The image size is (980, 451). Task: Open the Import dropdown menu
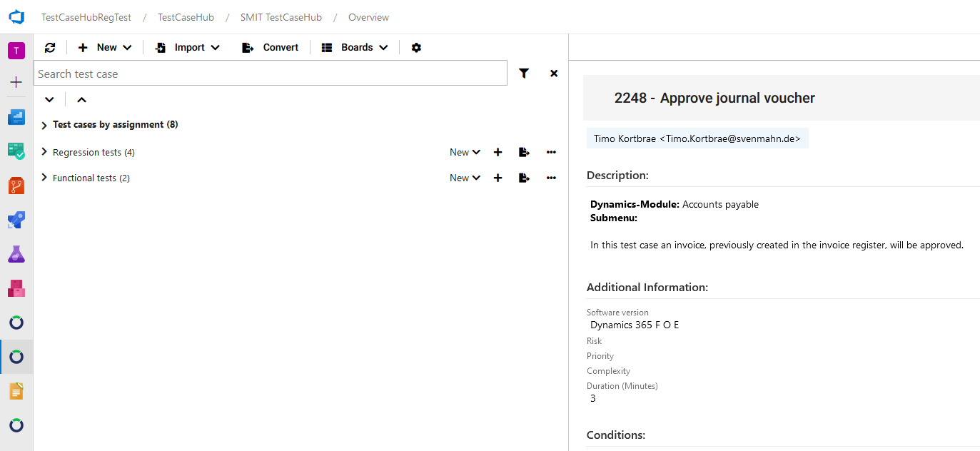click(x=188, y=48)
